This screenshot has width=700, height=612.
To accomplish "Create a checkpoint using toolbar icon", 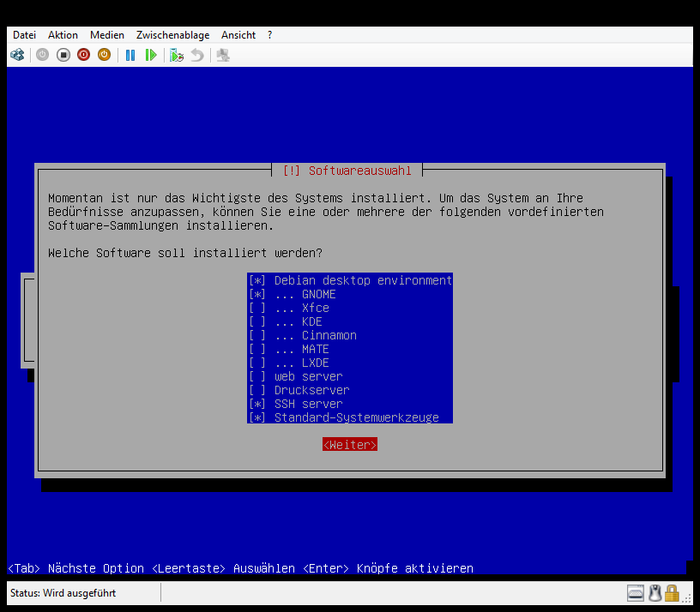I will (177, 56).
